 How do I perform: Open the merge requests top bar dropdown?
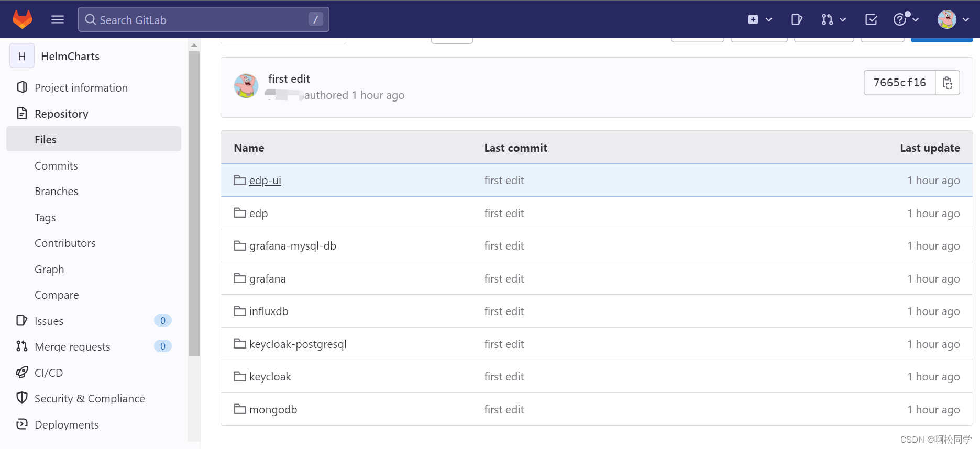[834, 19]
